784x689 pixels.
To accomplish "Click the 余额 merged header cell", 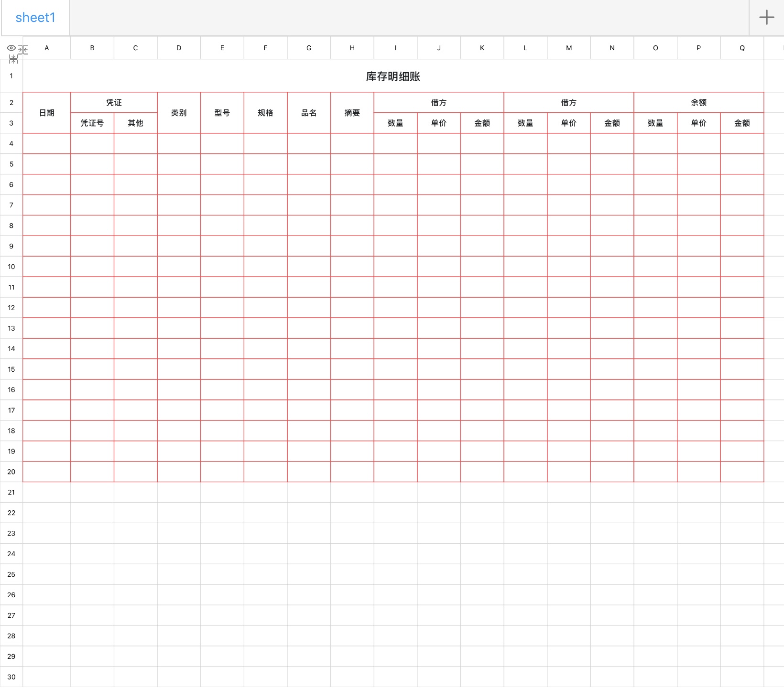I will [698, 103].
